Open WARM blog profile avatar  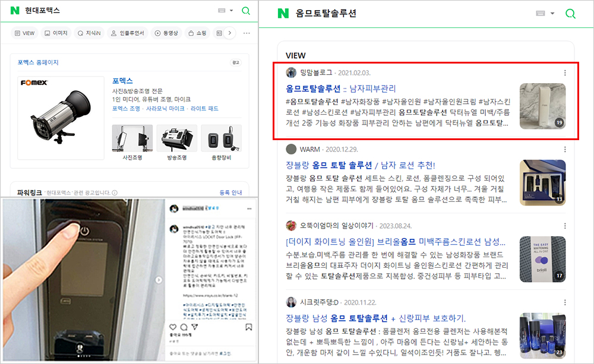pos(291,149)
